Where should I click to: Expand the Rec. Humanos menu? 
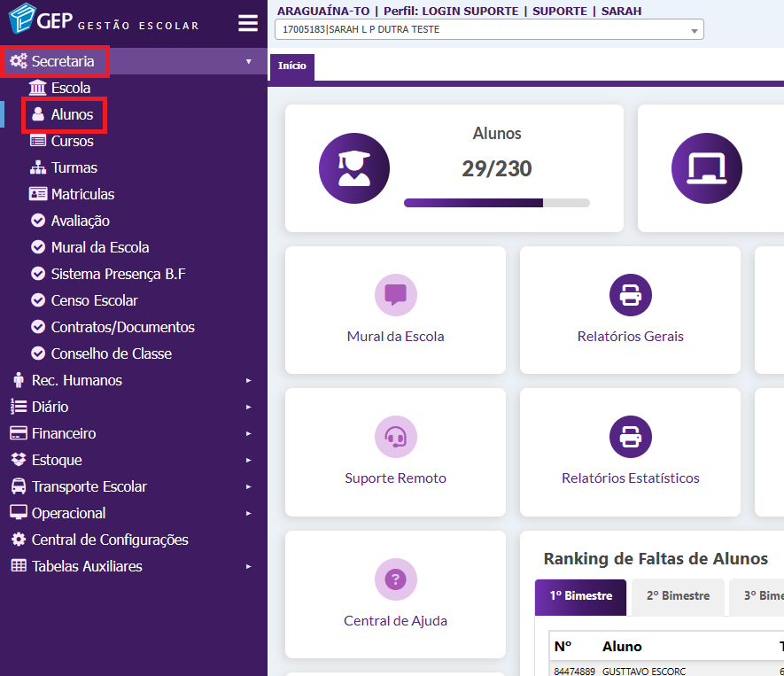point(76,380)
